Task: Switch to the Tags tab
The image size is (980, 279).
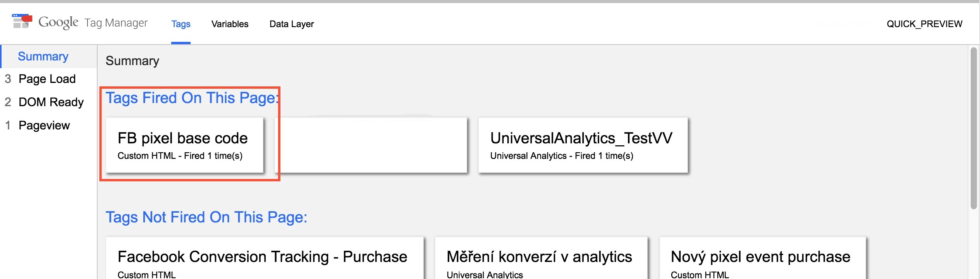Action: [181, 24]
